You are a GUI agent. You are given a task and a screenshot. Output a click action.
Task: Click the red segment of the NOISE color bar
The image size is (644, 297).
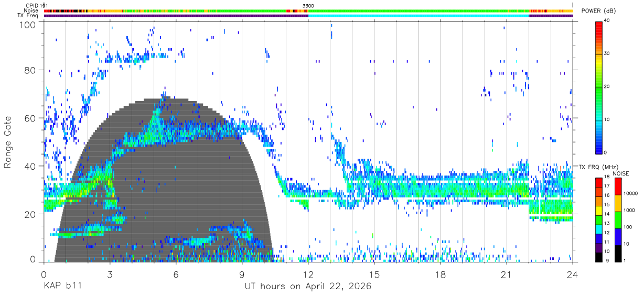(618, 186)
